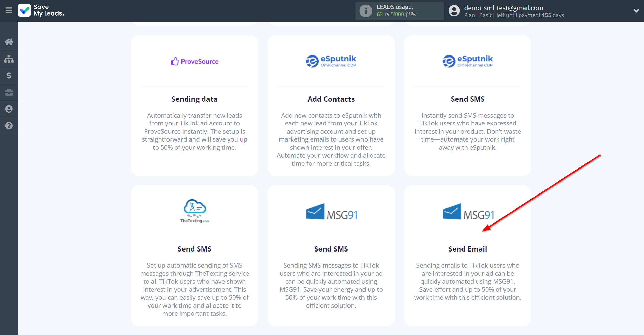The width and height of the screenshot is (644, 335).
Task: Select the ProveSource logo
Action: pos(194,61)
